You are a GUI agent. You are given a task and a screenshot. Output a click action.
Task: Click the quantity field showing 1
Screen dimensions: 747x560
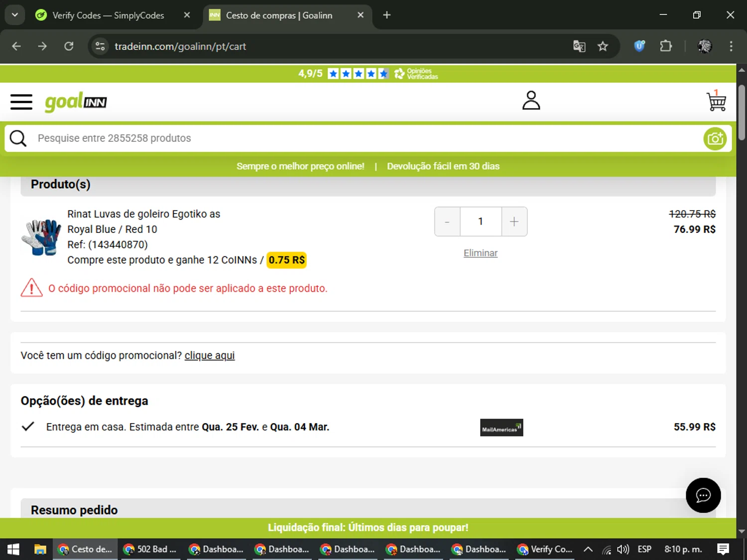(x=481, y=222)
